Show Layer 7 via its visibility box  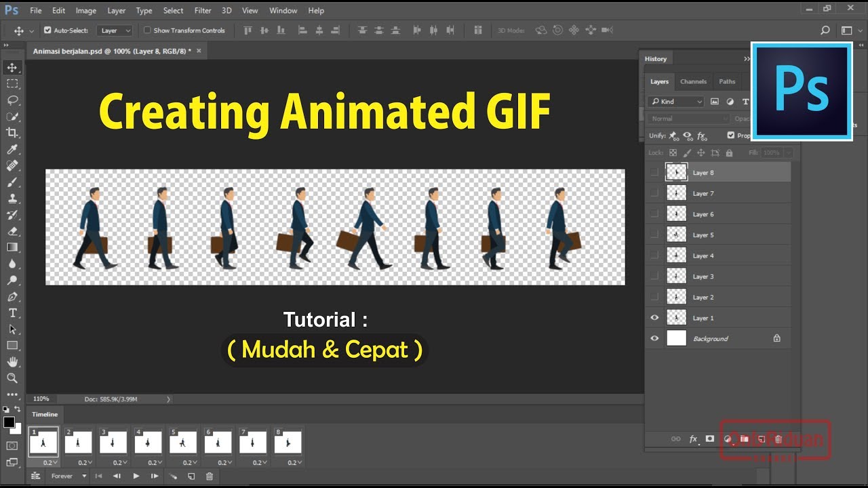[x=654, y=194]
